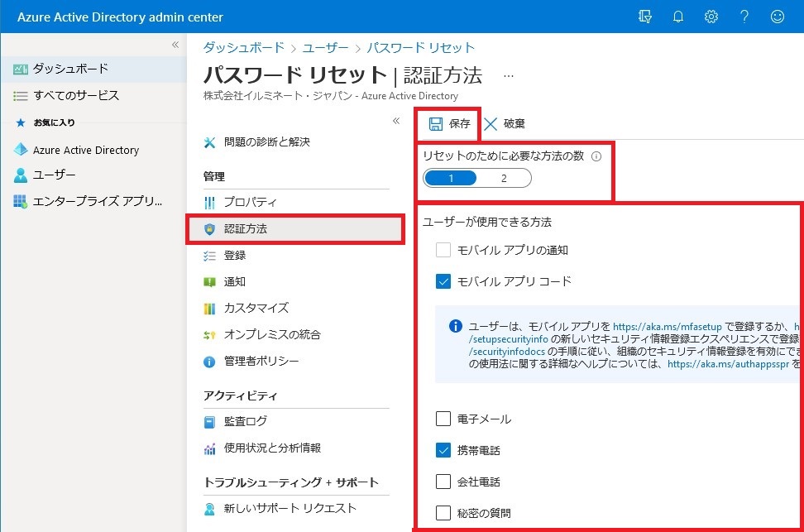This screenshot has height=532, width=804.
Task: Set required methods count to 2
Action: click(504, 178)
